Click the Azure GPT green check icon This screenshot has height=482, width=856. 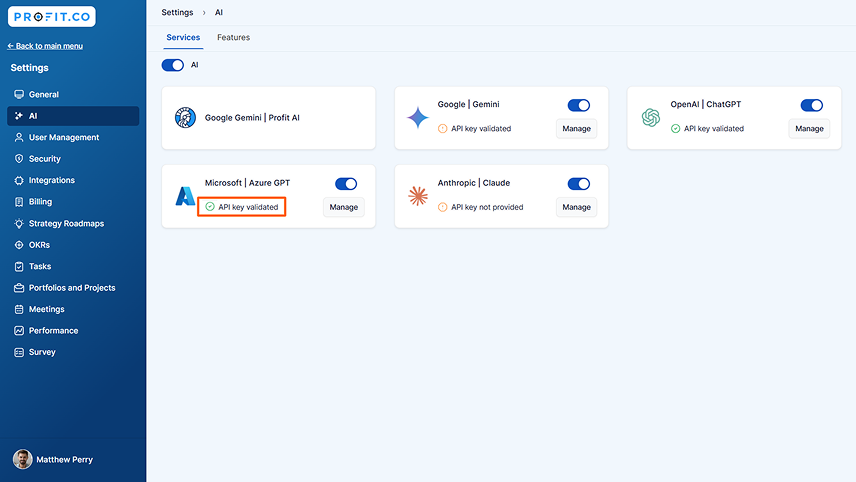210,207
